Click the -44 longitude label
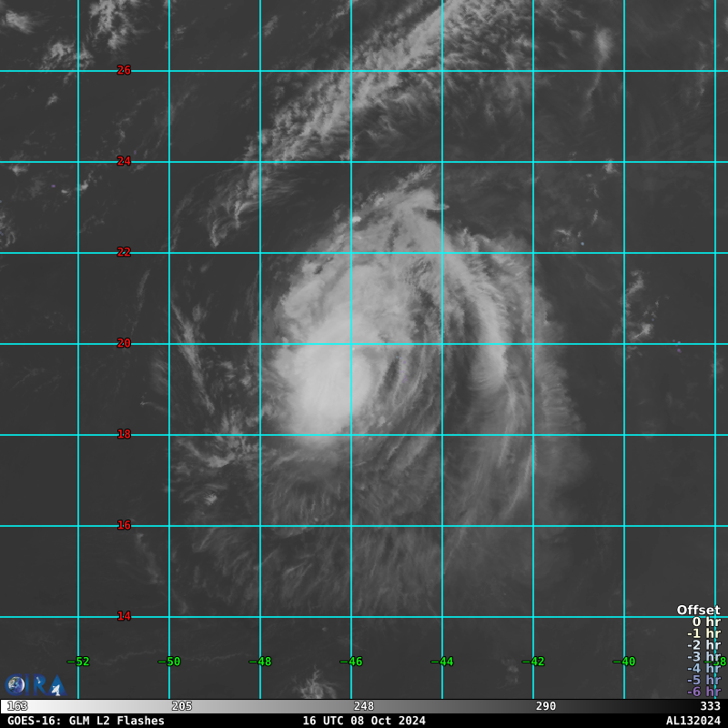The image size is (728, 728). click(442, 662)
